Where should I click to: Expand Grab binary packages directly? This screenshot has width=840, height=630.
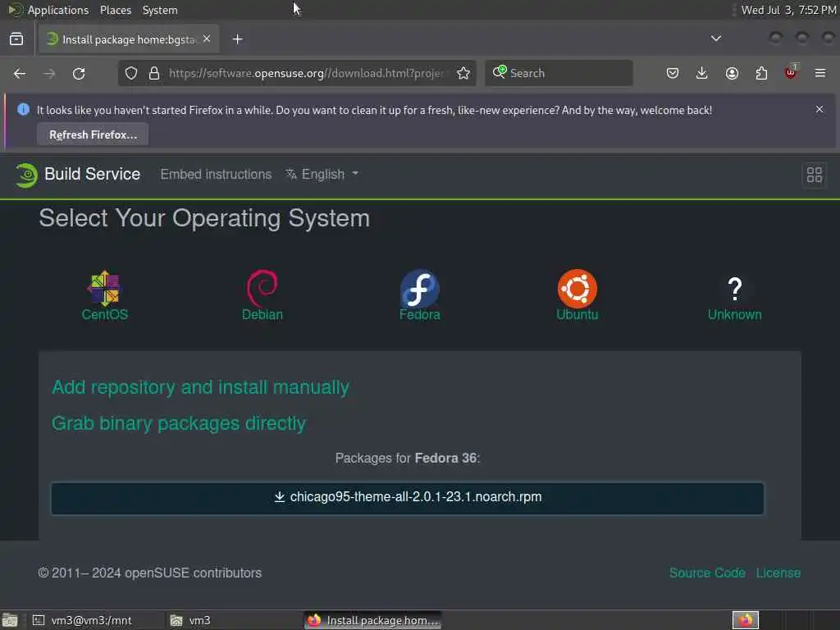coord(178,423)
